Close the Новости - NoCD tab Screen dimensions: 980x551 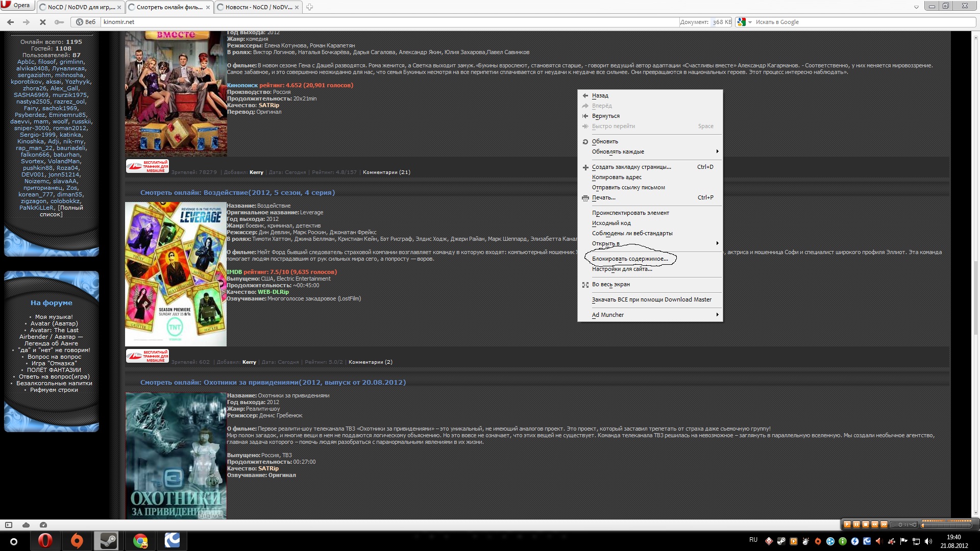(x=297, y=7)
